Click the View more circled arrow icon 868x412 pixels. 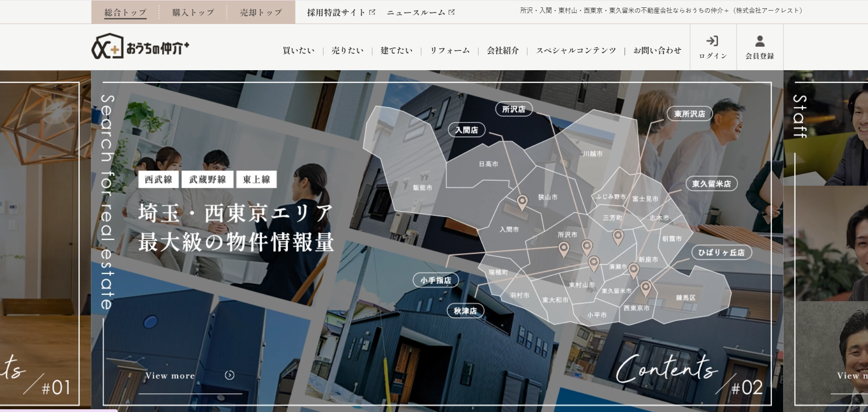(x=229, y=375)
